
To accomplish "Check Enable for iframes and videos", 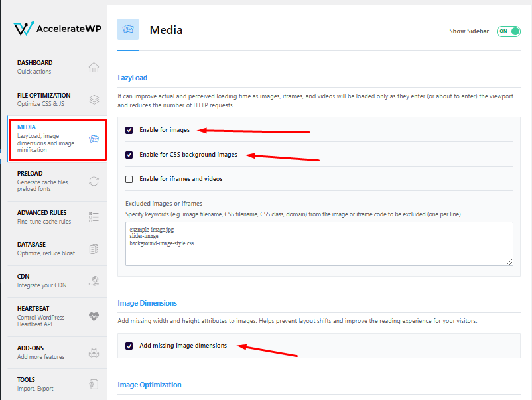I will pyautogui.click(x=129, y=179).
